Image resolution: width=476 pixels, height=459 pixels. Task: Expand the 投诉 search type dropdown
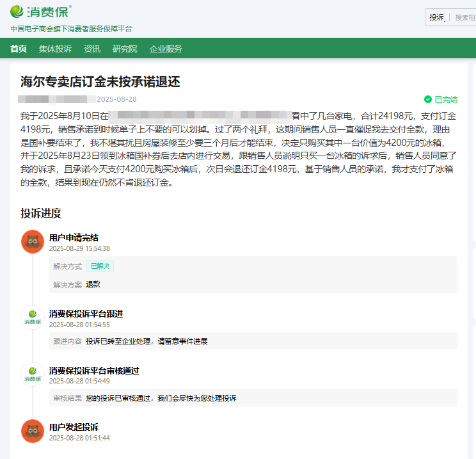(438, 17)
